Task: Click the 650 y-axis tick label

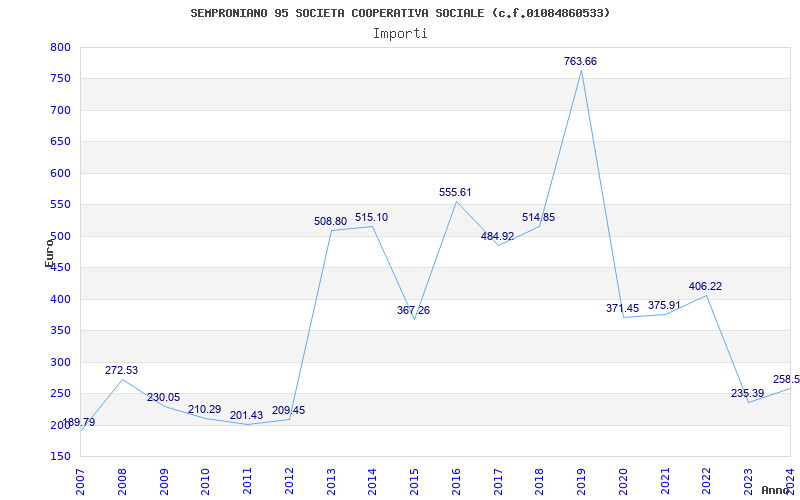Action: [x=60, y=142]
